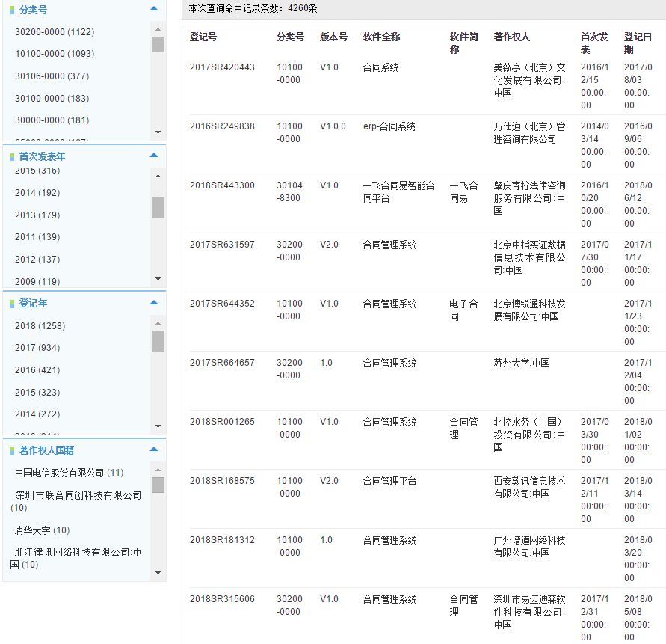Screen dimensions: 666x644
Task: Collapse the 分类号 filter panel
Action: pos(154,9)
